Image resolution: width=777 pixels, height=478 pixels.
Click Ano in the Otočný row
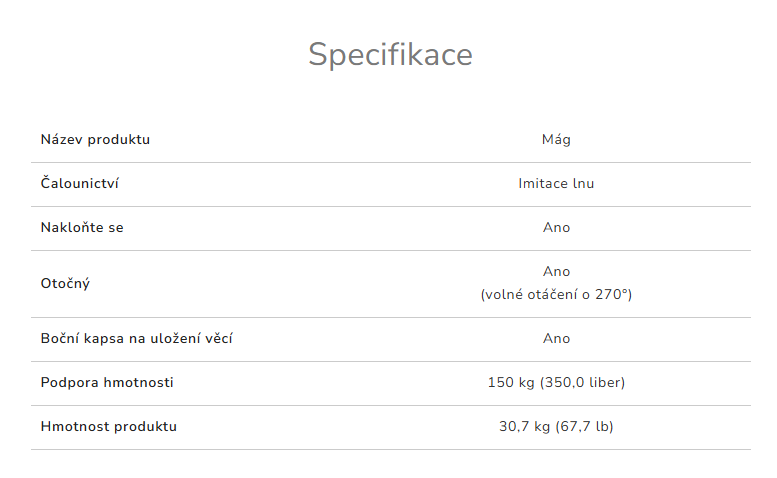556,271
